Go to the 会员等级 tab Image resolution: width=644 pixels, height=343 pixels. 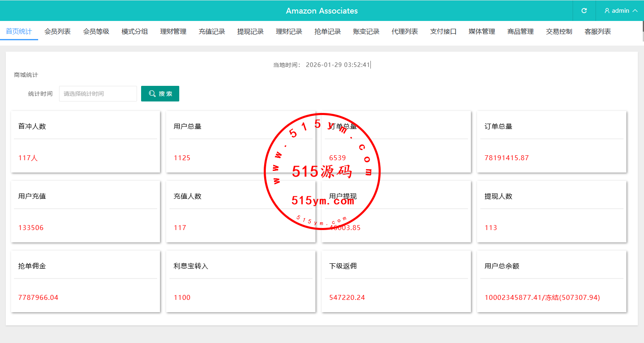[96, 32]
